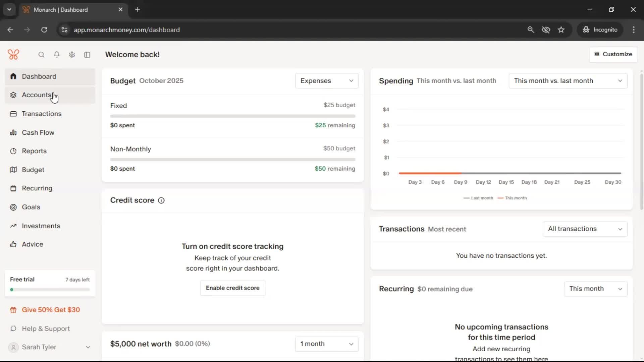Click the Fixed budget progress bar

tap(232, 116)
